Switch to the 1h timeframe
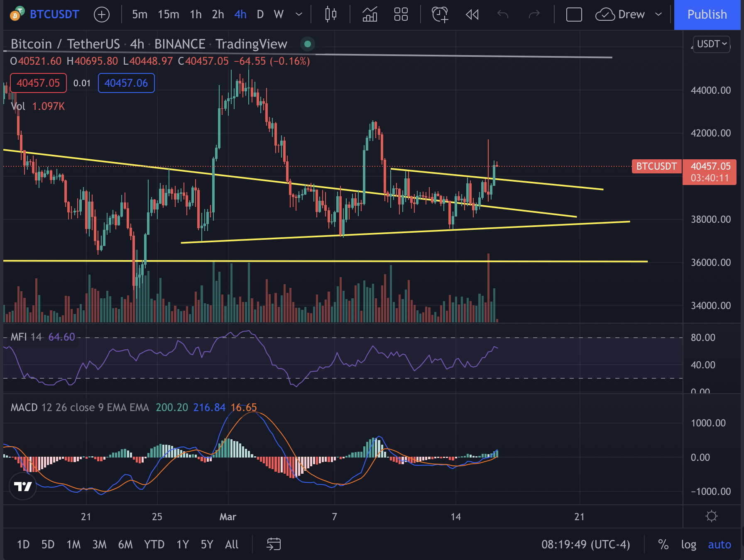 pos(196,15)
